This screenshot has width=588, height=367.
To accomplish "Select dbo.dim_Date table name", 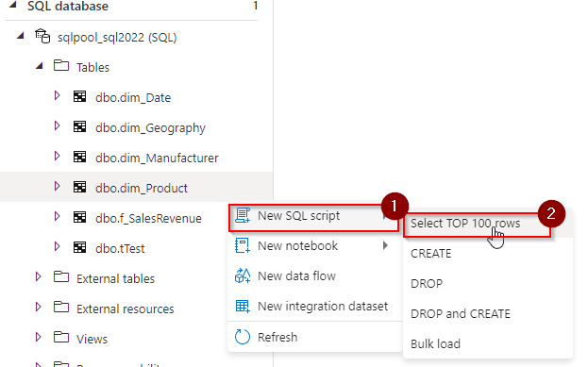I will coord(133,97).
